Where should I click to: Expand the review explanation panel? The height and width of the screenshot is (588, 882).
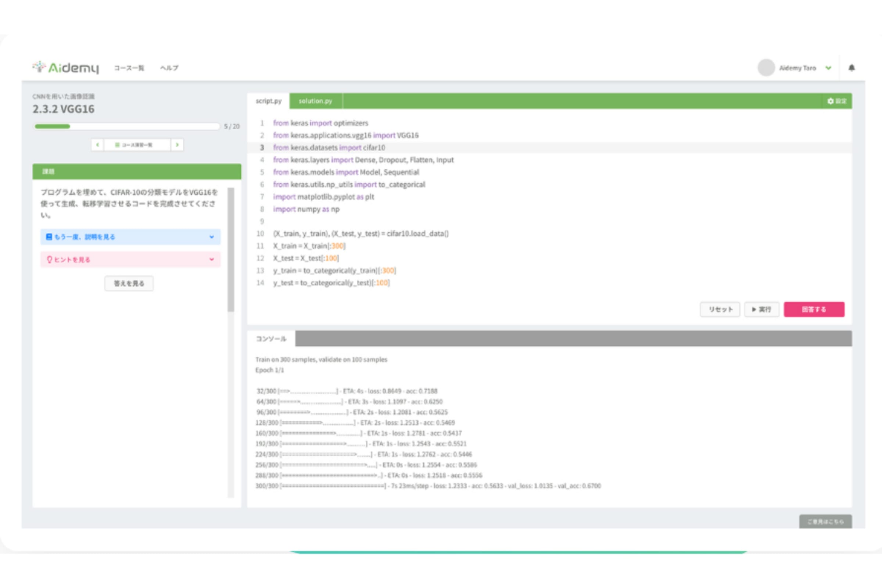[x=212, y=237]
